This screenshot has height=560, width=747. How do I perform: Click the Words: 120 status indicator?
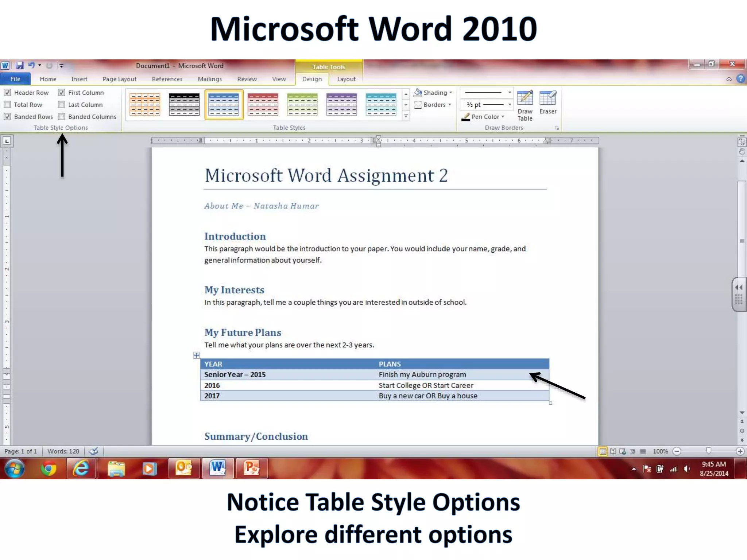tap(63, 451)
